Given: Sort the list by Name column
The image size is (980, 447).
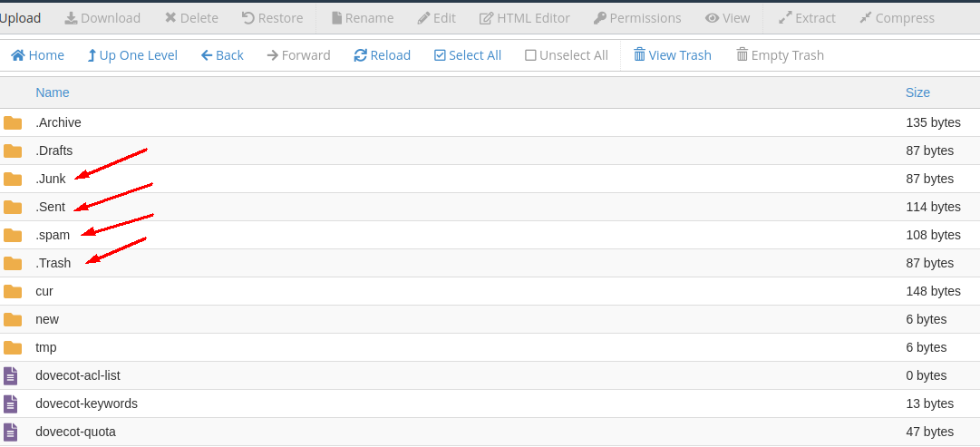Looking at the screenshot, I should pyautogui.click(x=53, y=92).
